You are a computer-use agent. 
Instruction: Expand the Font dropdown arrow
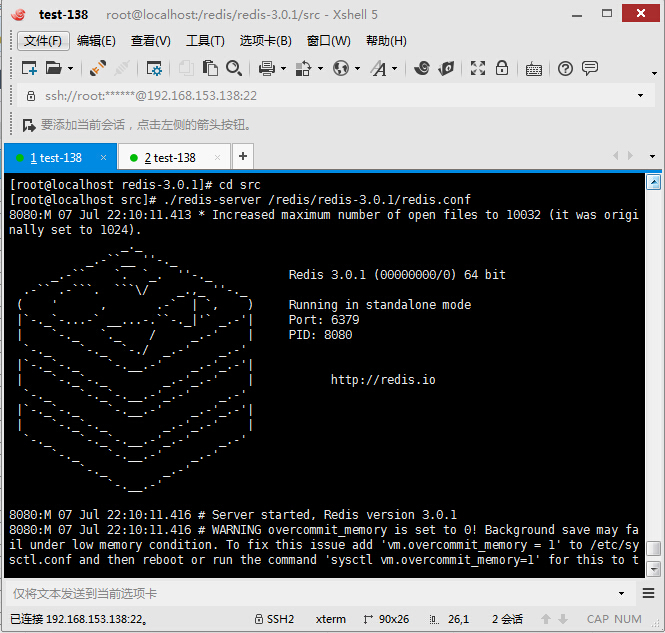[x=394, y=68]
